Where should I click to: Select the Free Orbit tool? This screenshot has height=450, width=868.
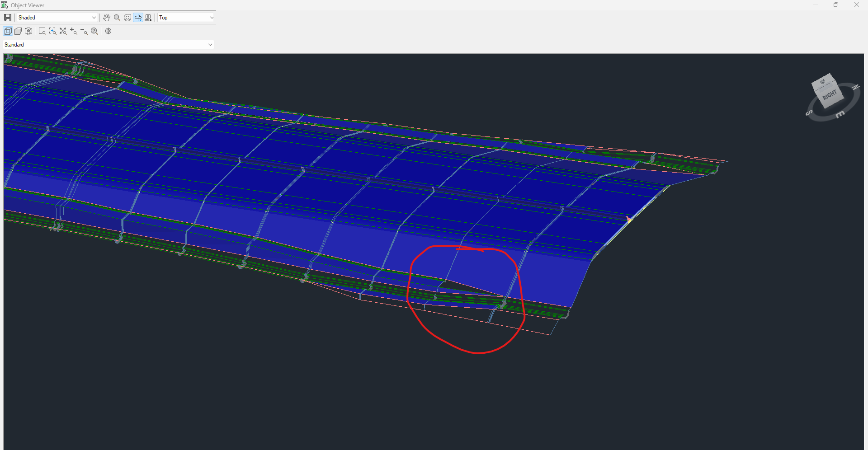127,17
